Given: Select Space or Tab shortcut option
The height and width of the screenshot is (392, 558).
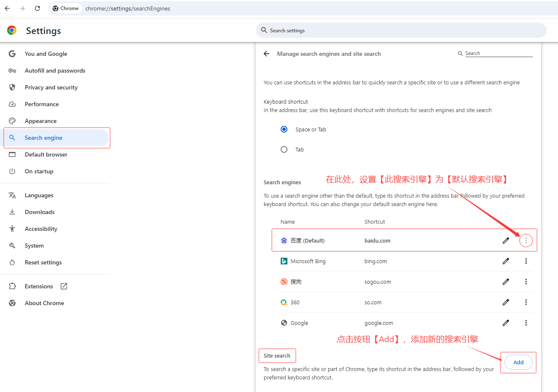Looking at the screenshot, I should click(x=284, y=129).
